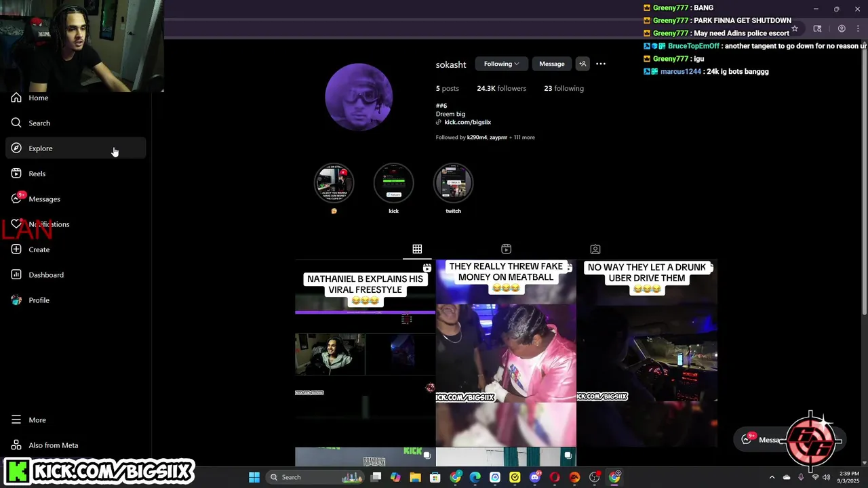This screenshot has width=868, height=488.
Task: Open Discord from taskbar
Action: [535, 477]
